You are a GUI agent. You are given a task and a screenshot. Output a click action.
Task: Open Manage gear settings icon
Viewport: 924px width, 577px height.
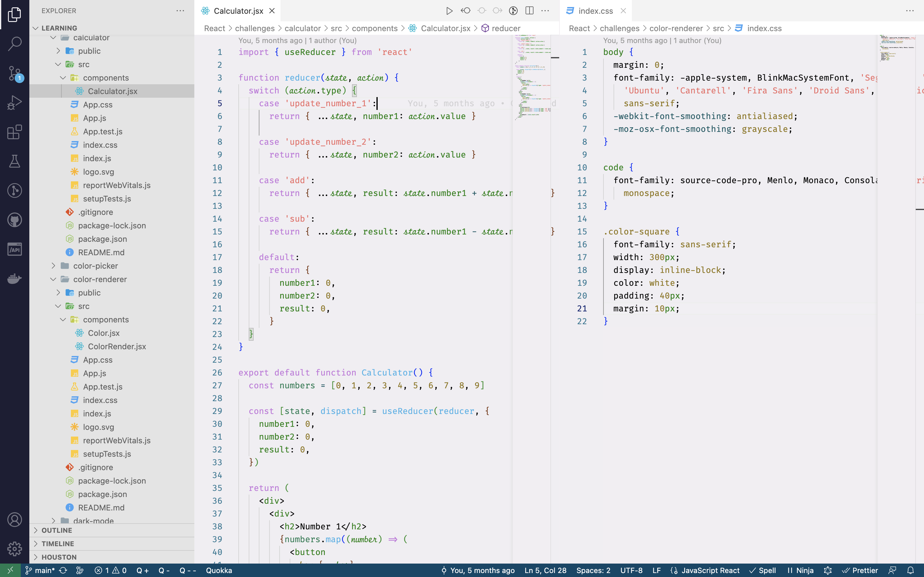point(14,549)
